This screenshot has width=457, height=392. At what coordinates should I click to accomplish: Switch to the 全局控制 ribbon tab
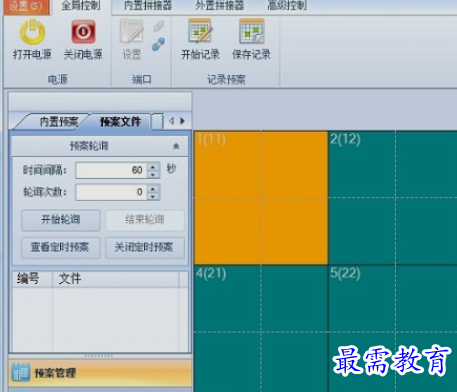[x=81, y=6]
